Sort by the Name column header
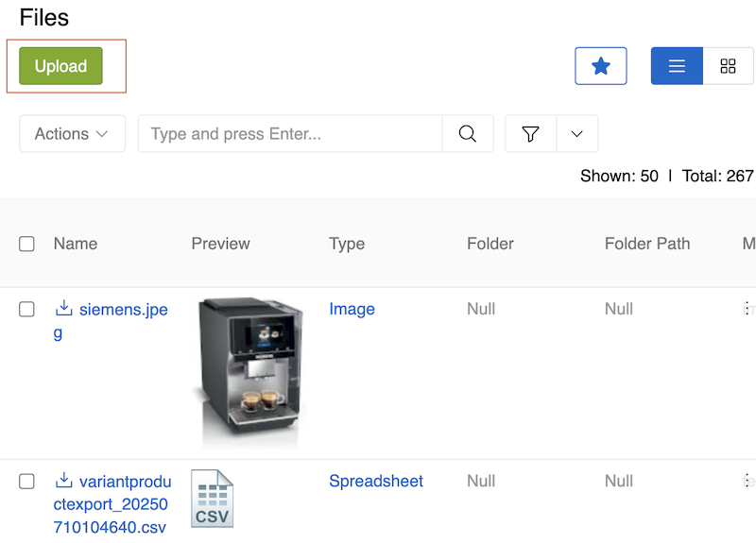This screenshot has width=756, height=543. [x=76, y=244]
